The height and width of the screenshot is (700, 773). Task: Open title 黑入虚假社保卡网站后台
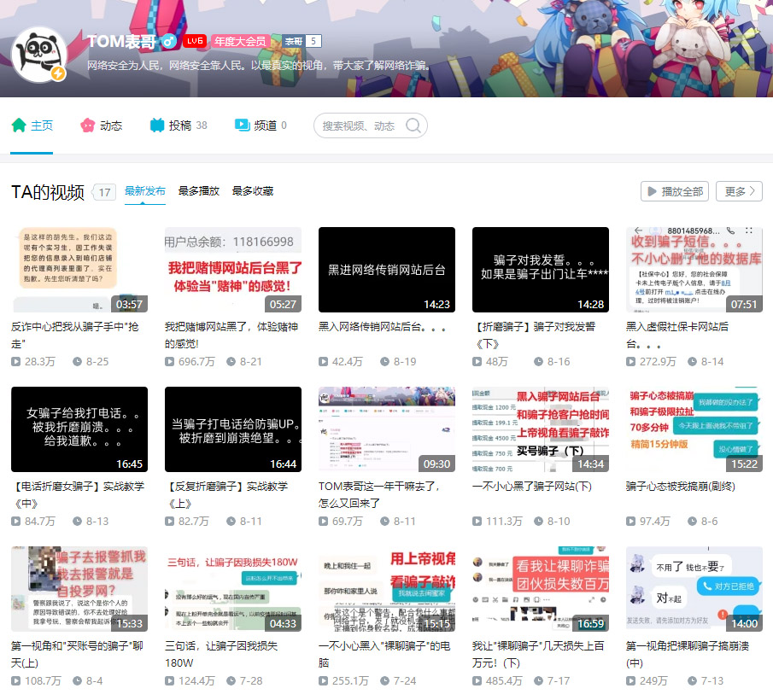click(x=677, y=335)
